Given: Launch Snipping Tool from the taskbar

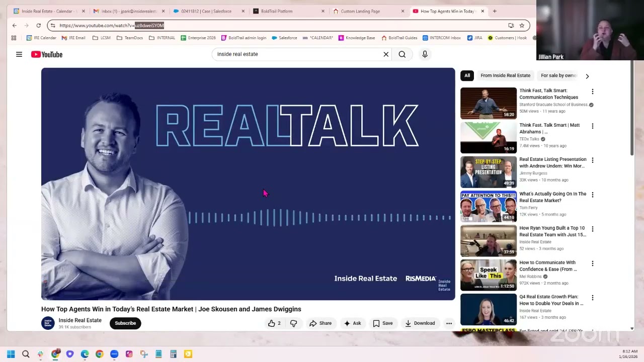Looking at the screenshot, I should (x=144, y=354).
